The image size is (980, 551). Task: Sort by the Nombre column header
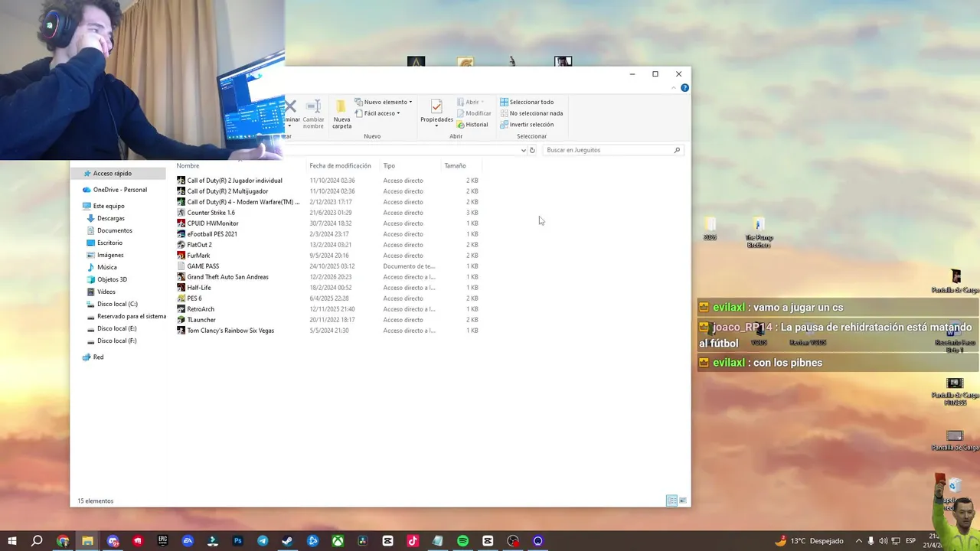240,166
